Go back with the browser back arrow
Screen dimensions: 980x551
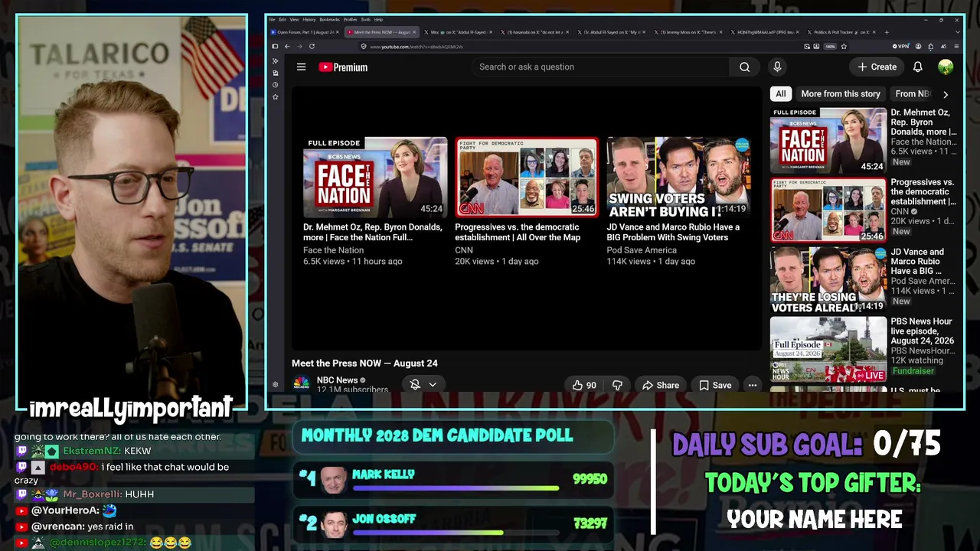(x=287, y=47)
